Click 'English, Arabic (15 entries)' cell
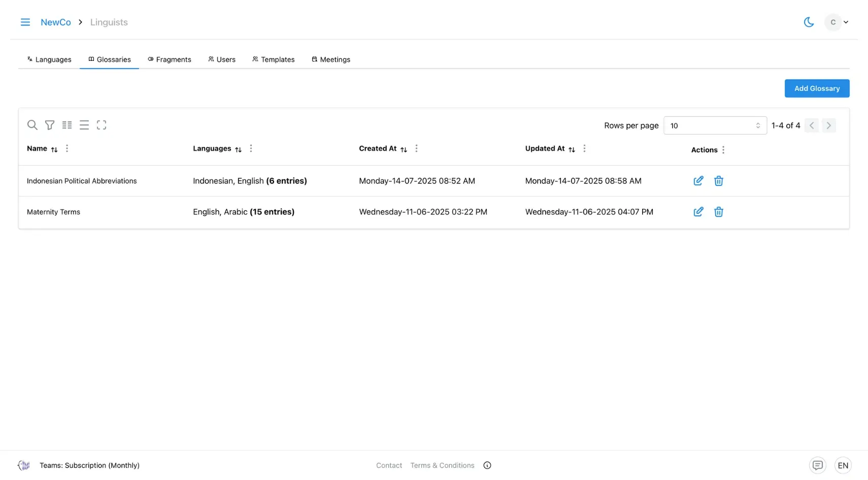 point(244,212)
